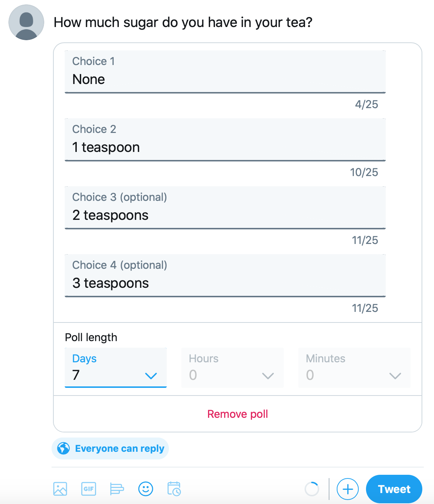Open the profile avatar picture
Screen dimensions: 434x504
pyautogui.click(x=26, y=22)
